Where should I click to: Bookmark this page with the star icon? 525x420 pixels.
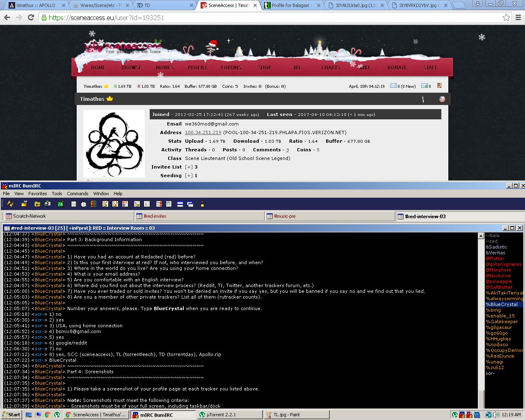506,18
